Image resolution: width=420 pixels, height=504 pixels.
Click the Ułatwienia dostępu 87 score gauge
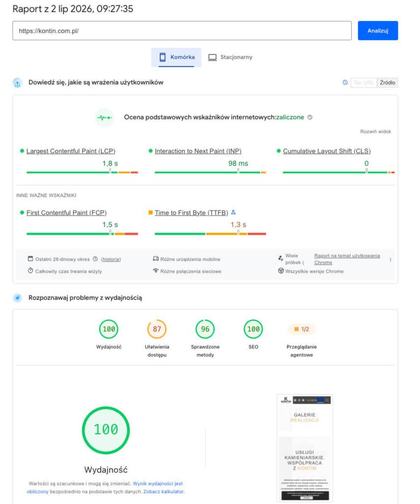[157, 329]
